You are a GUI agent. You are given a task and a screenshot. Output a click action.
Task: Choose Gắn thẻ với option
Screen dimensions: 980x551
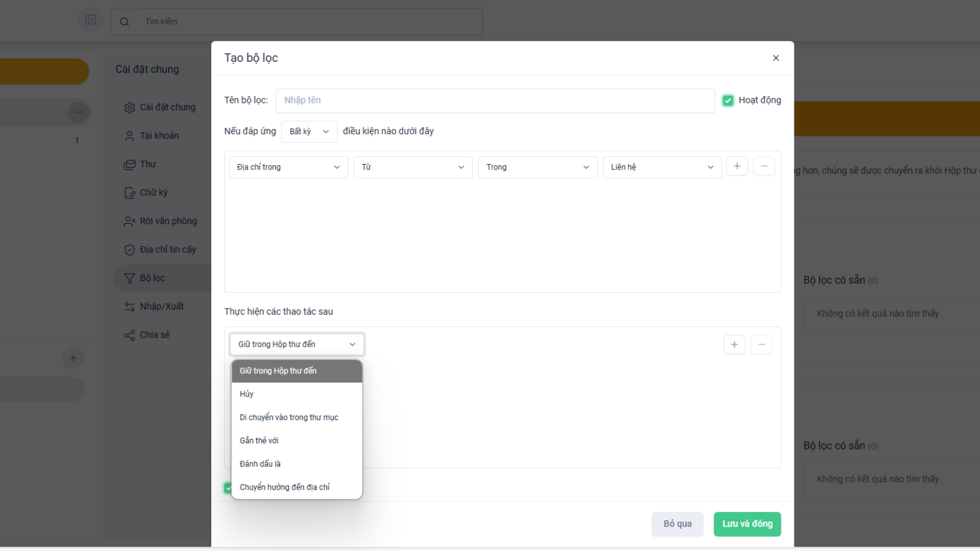pos(297,441)
